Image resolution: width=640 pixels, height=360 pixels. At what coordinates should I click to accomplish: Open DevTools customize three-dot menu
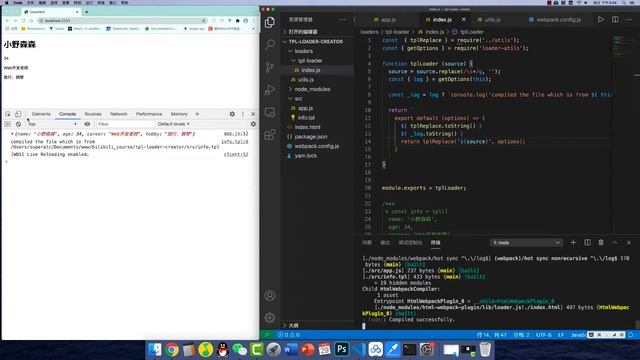243,114
